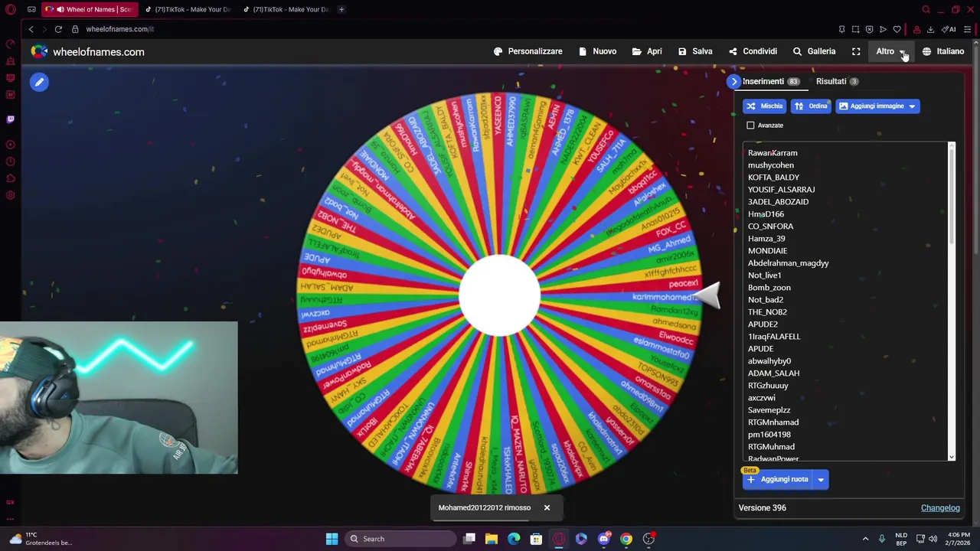Click the wheelofnames.com logo
This screenshot has width=980, height=551.
(x=87, y=51)
